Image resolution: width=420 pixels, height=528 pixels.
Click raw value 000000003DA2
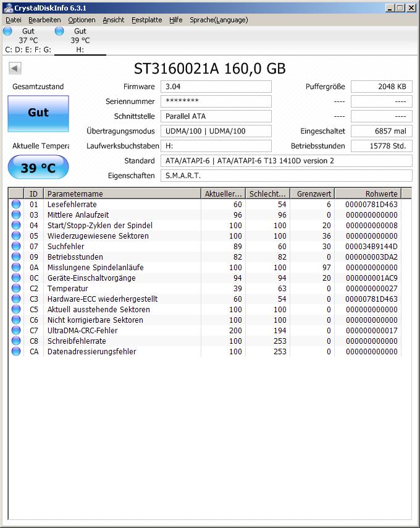371,257
